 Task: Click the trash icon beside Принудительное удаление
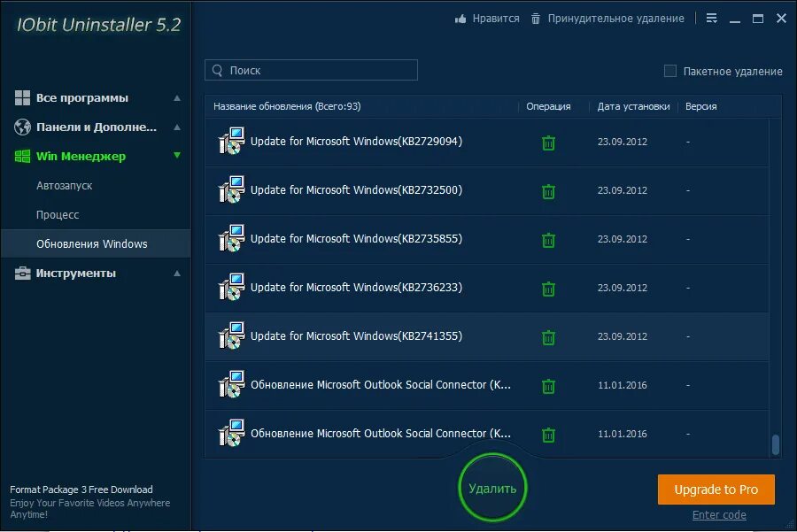point(536,19)
